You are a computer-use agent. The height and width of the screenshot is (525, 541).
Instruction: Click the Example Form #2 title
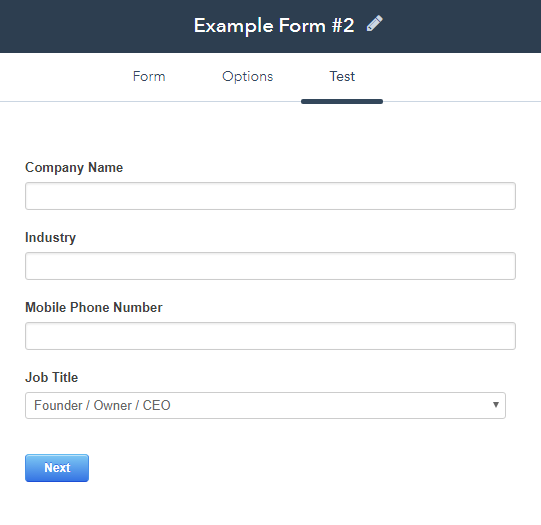274,26
